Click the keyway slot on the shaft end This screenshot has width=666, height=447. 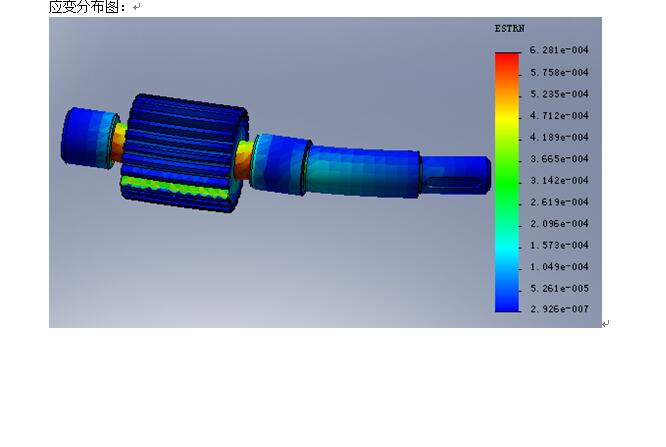point(454,183)
